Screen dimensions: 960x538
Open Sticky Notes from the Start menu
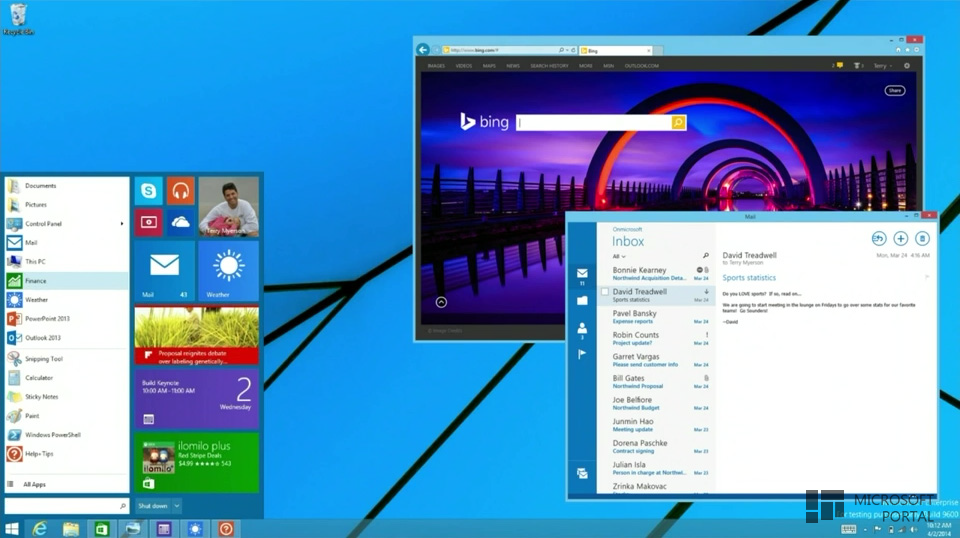point(67,397)
